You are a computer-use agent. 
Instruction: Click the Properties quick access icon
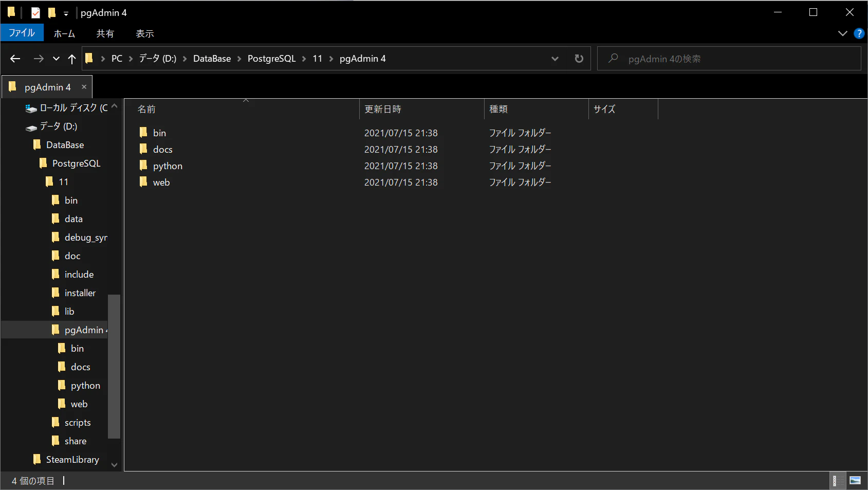tap(35, 13)
